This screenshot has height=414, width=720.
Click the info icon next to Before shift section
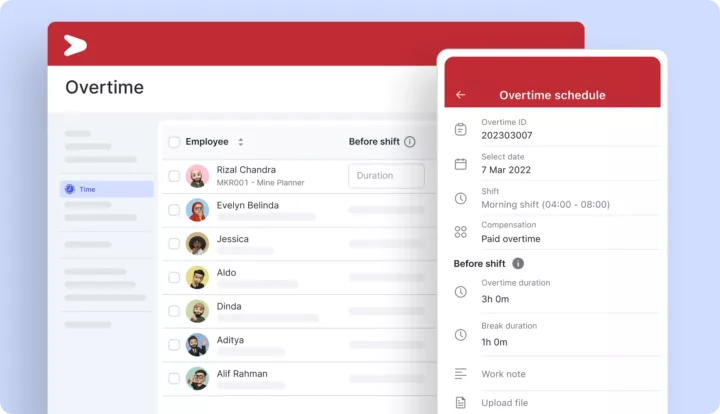(518, 264)
